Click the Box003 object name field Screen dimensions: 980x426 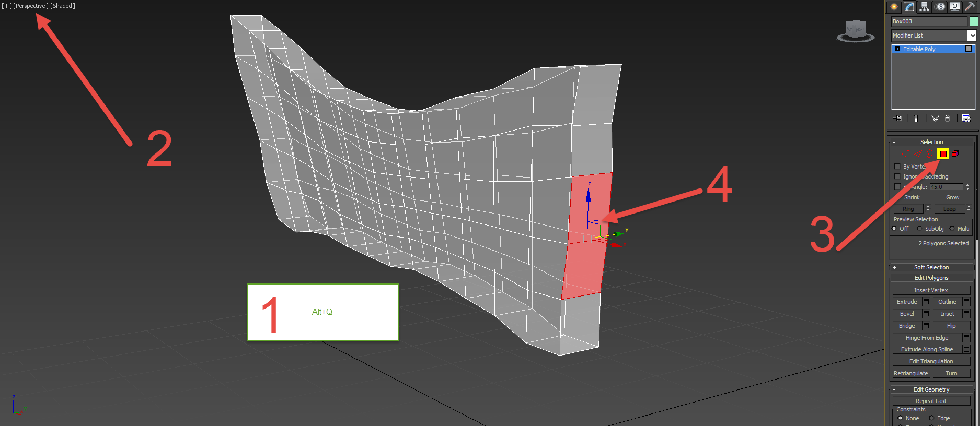tap(929, 21)
